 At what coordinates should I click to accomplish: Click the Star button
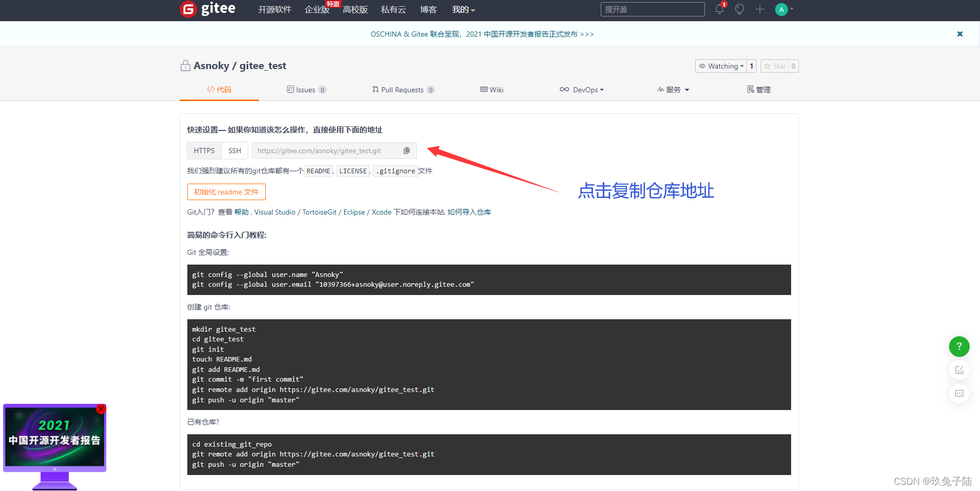click(x=775, y=66)
